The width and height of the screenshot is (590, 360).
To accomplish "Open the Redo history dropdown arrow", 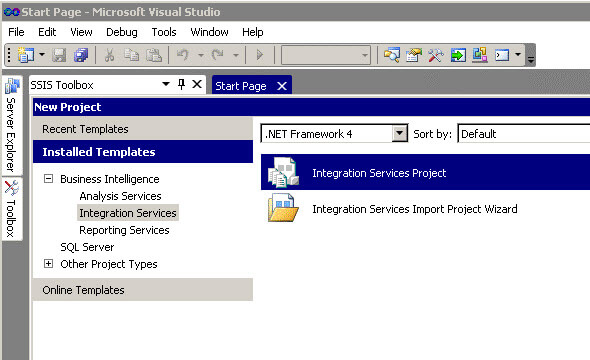I will [x=236, y=55].
